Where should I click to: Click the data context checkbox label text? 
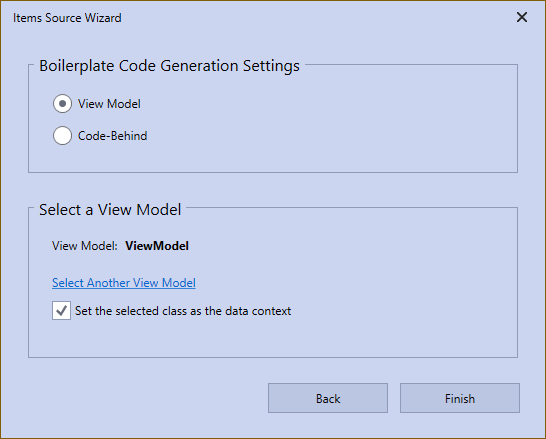coord(183,311)
